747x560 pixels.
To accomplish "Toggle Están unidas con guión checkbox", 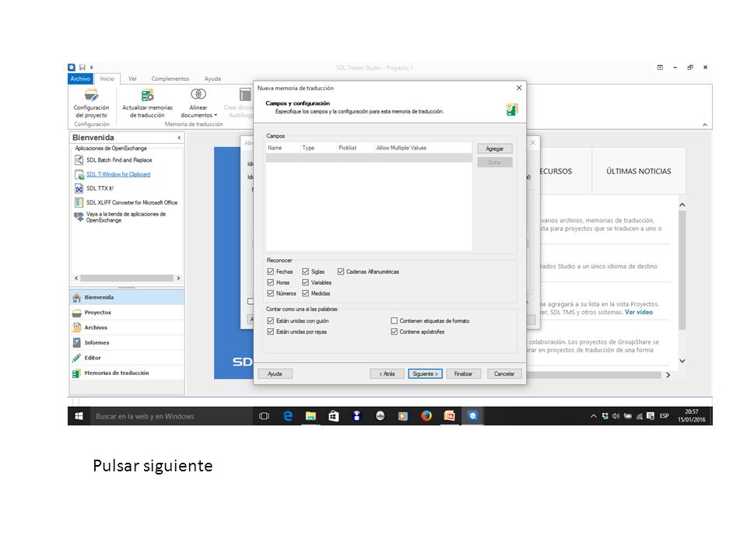I will pyautogui.click(x=271, y=321).
